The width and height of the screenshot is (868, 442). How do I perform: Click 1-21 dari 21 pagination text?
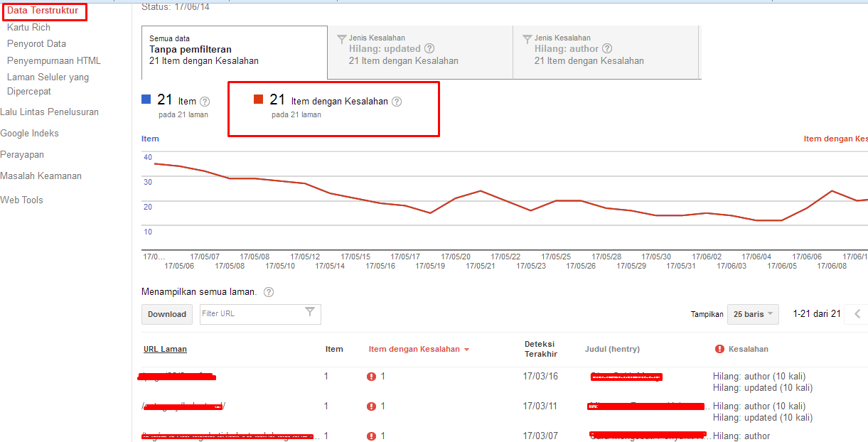pyautogui.click(x=817, y=313)
